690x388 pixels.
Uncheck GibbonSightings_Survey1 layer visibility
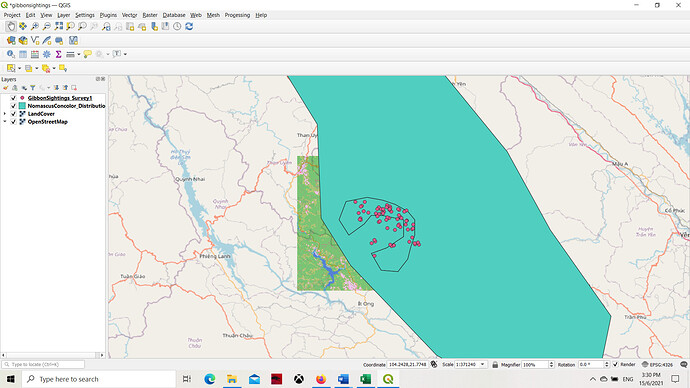point(13,98)
